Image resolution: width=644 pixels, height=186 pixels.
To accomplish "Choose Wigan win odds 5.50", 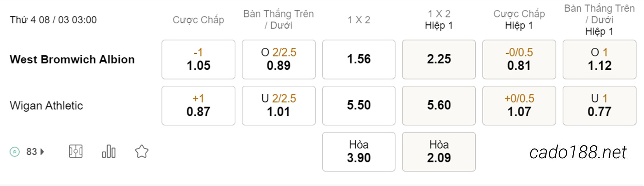I will [359, 106].
